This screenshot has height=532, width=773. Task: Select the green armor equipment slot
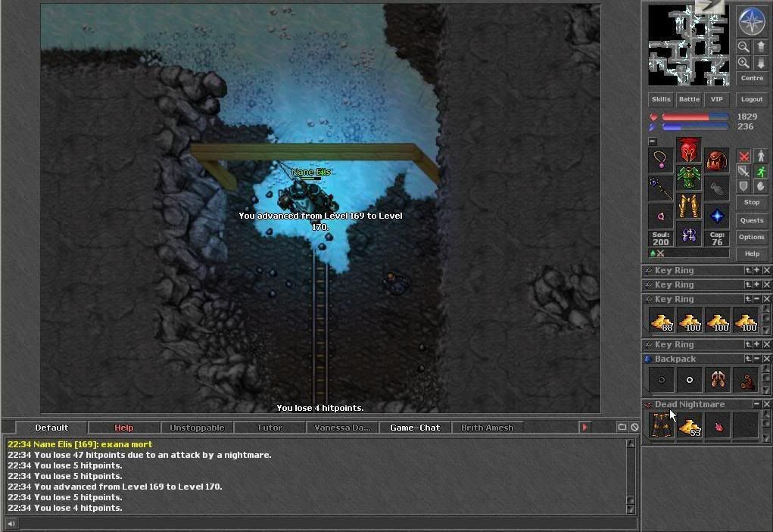click(x=689, y=177)
